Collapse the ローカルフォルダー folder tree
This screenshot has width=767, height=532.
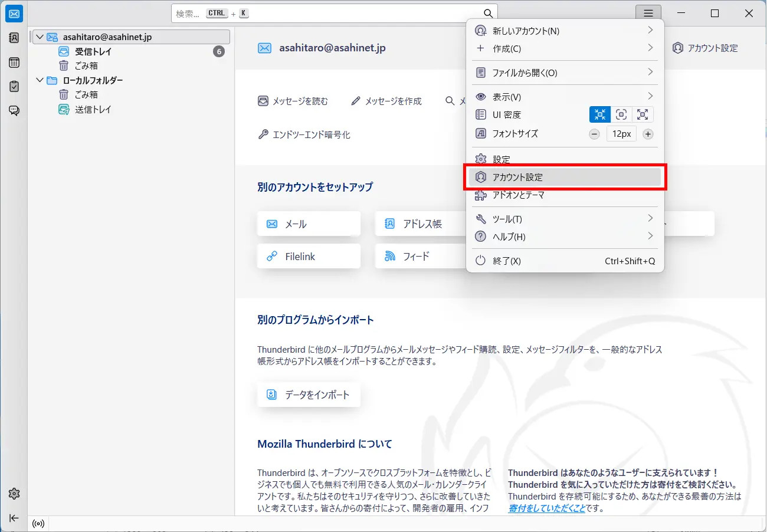40,80
